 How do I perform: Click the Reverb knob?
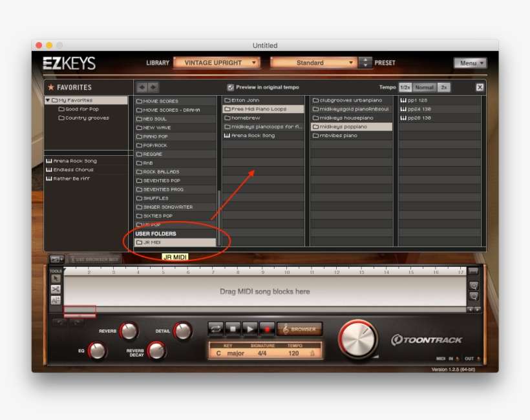coord(129,331)
